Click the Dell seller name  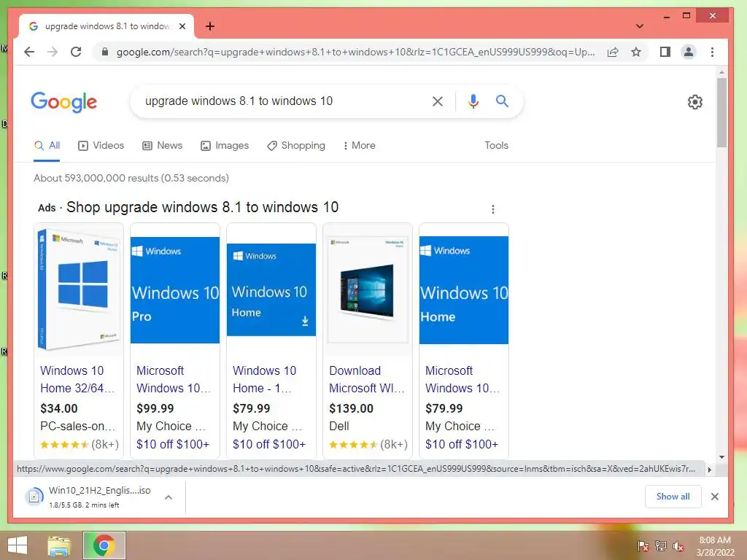[x=339, y=426]
